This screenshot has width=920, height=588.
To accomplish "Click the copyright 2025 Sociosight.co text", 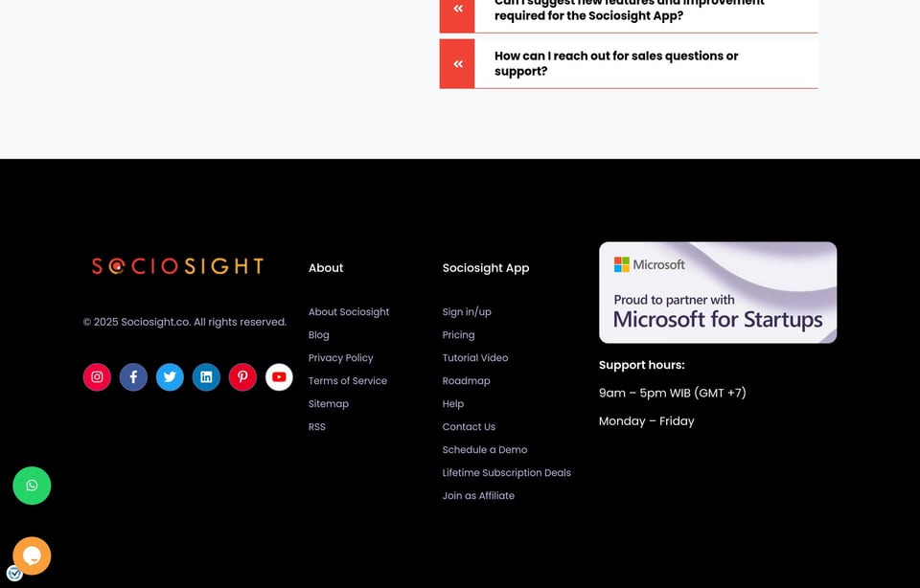I will point(184,322).
